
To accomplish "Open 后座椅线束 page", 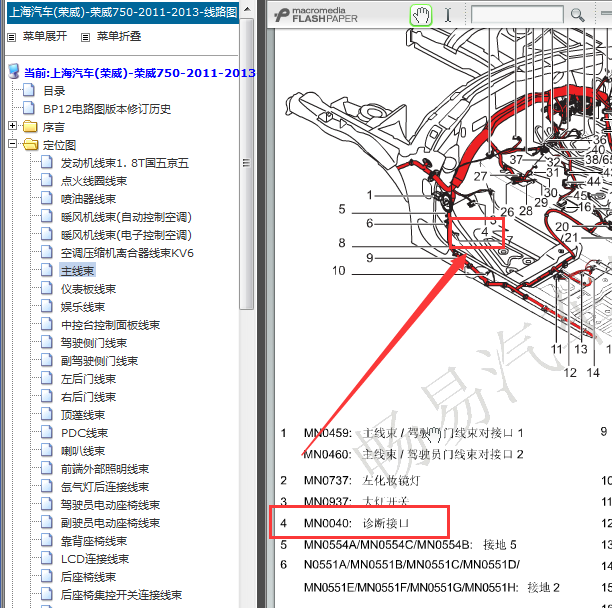I will pos(88,577).
